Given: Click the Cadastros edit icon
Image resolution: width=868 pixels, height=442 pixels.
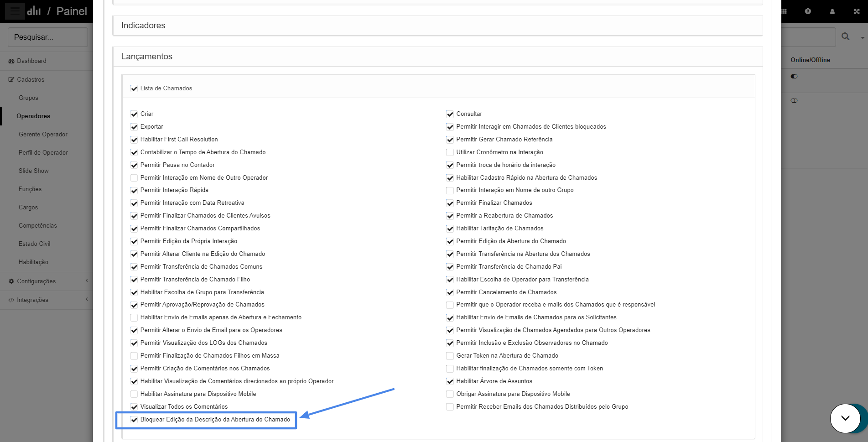Looking at the screenshot, I should click(x=11, y=79).
